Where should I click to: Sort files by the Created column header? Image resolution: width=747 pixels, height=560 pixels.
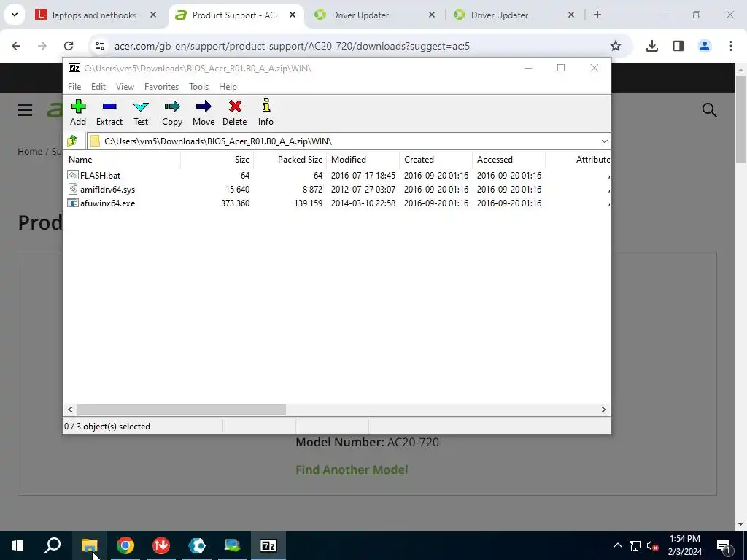pyautogui.click(x=436, y=160)
